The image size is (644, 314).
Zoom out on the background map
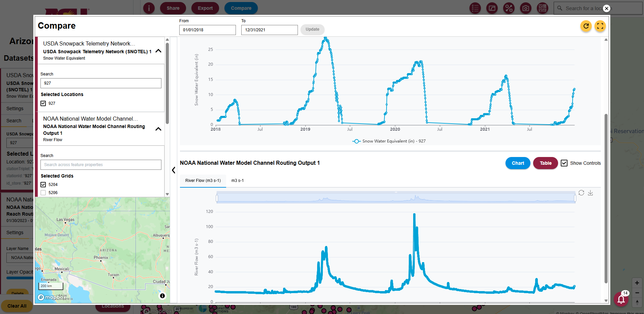pos(637,293)
